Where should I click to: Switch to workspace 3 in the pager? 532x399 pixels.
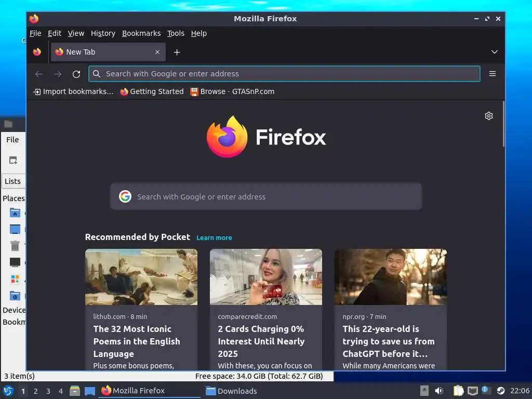tap(48, 391)
